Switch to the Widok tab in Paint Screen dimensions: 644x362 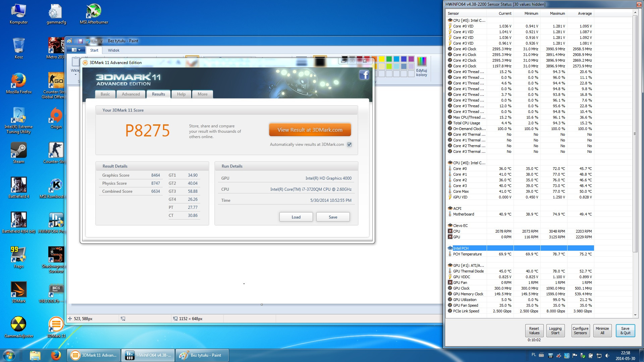pos(114,50)
